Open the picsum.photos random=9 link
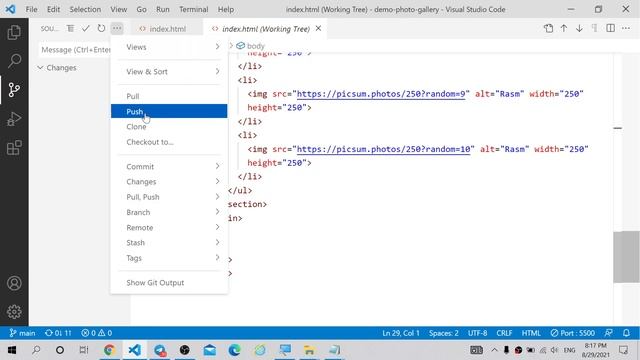640x360 pixels. pyautogui.click(x=381, y=94)
